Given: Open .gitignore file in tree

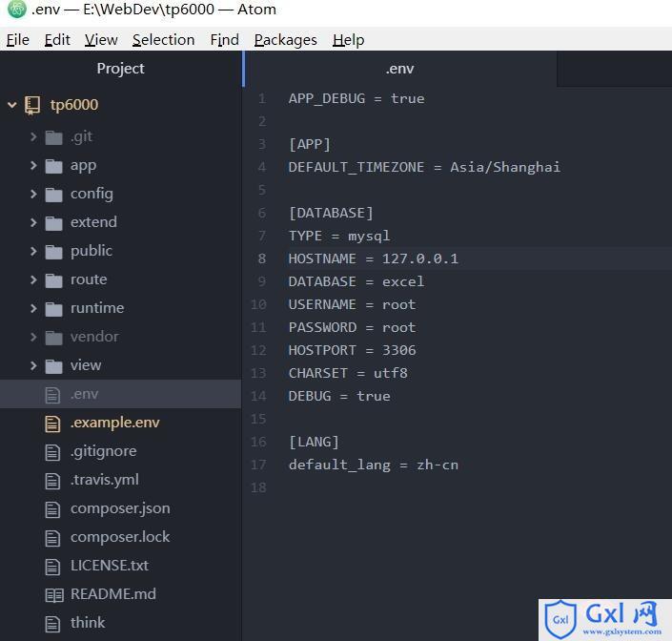Looking at the screenshot, I should click(104, 451).
